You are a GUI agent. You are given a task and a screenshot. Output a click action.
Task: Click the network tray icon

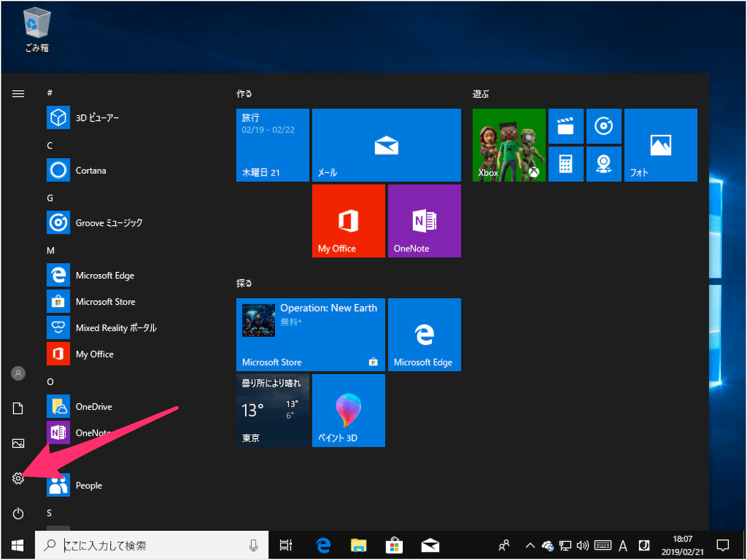(x=565, y=545)
